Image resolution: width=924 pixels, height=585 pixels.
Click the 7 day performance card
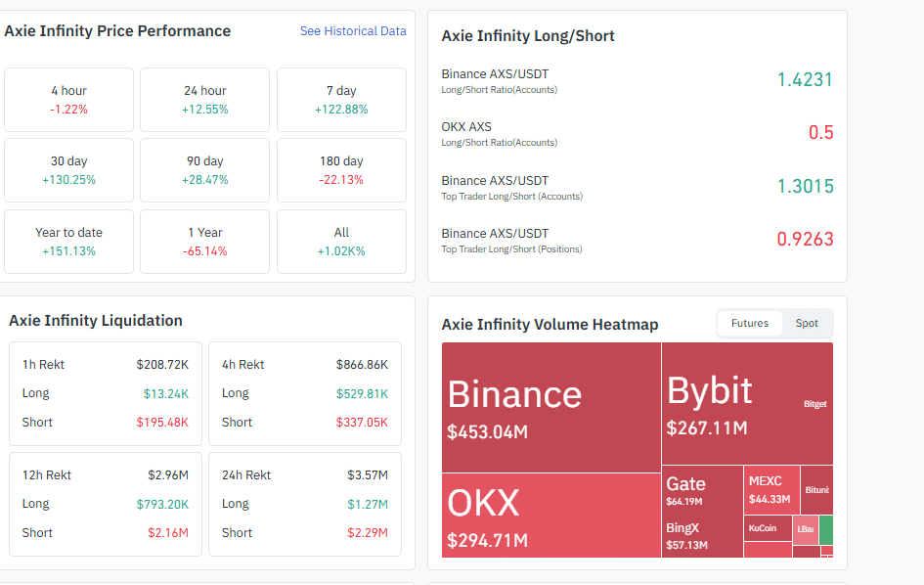click(341, 100)
